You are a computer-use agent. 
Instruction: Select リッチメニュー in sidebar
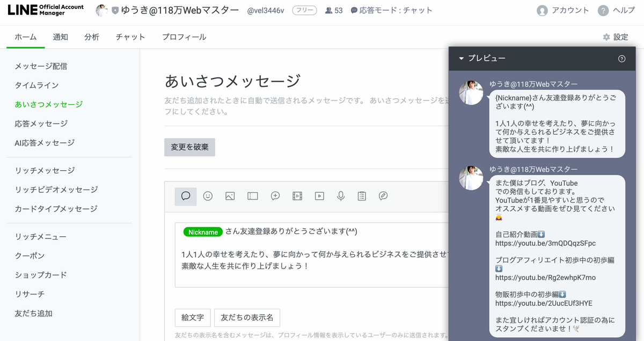click(41, 236)
